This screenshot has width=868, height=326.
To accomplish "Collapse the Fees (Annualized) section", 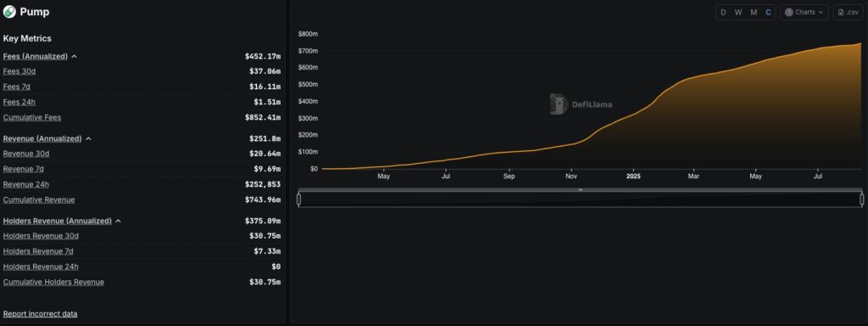I will pyautogui.click(x=75, y=57).
